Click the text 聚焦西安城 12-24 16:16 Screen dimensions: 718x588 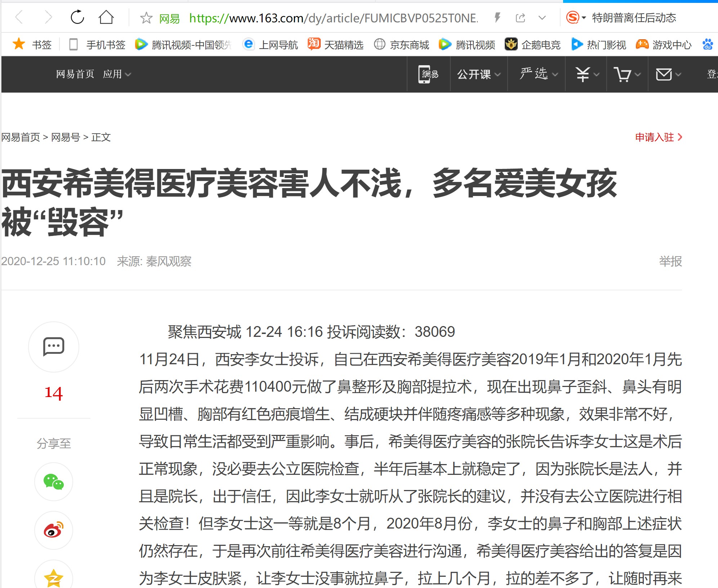245,332
